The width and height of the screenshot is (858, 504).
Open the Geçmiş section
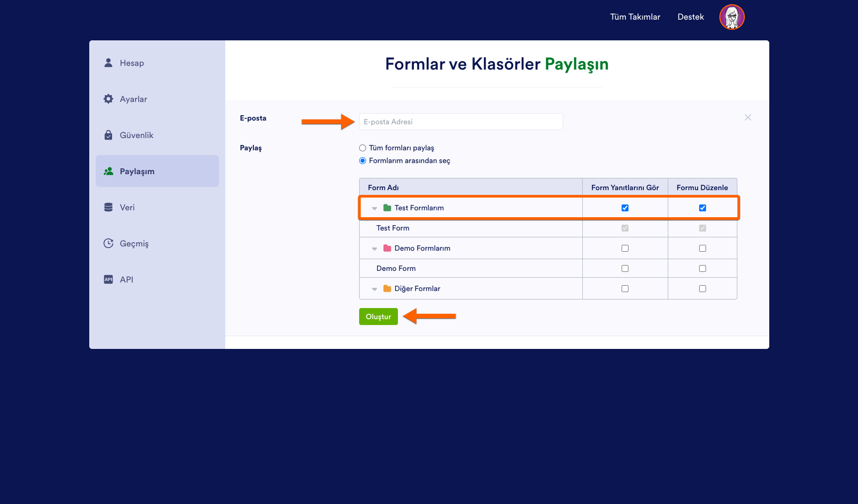coord(157,243)
